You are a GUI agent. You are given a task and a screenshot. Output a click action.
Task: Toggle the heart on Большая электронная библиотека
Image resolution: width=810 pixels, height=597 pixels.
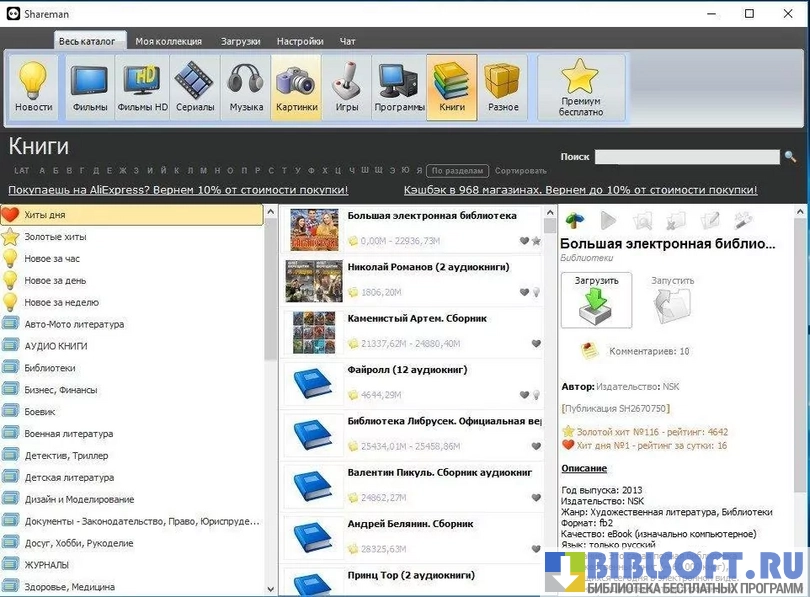point(524,241)
